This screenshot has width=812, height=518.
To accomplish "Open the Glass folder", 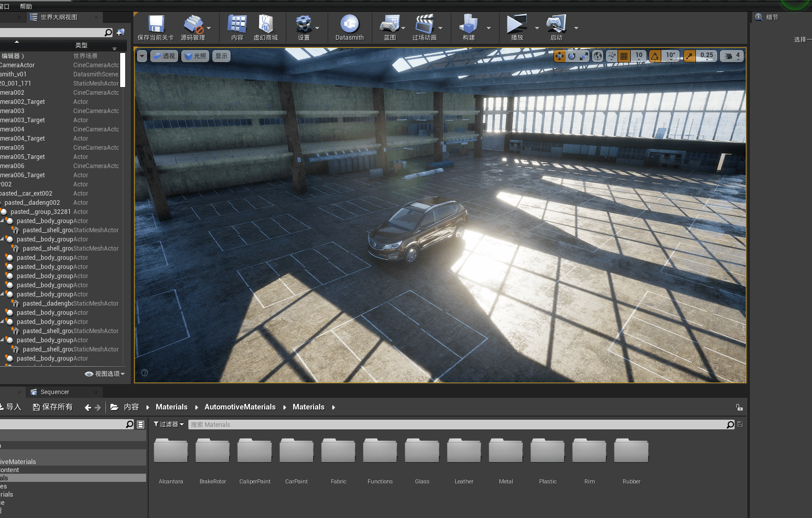I will coord(422,460).
